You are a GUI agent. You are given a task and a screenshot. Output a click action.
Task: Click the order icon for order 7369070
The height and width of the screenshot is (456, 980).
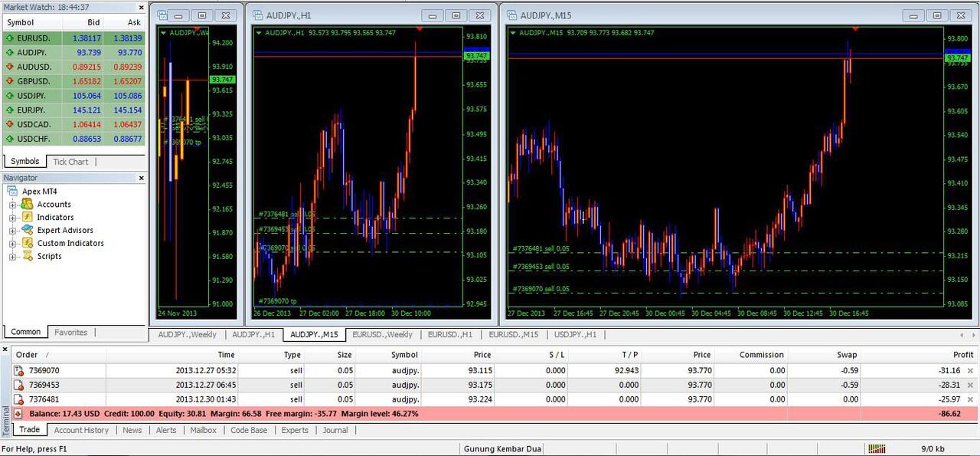pyautogui.click(x=19, y=370)
